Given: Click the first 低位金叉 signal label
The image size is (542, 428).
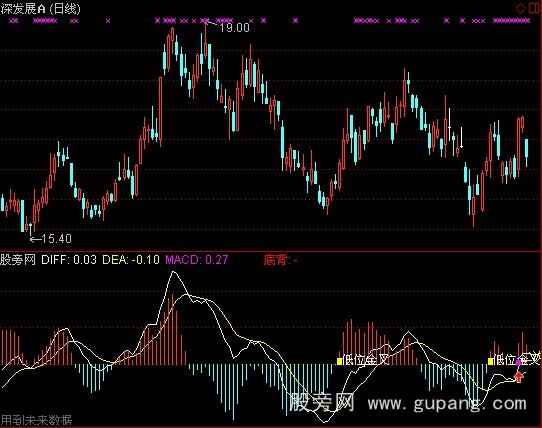Looking at the screenshot, I should tap(366, 360).
